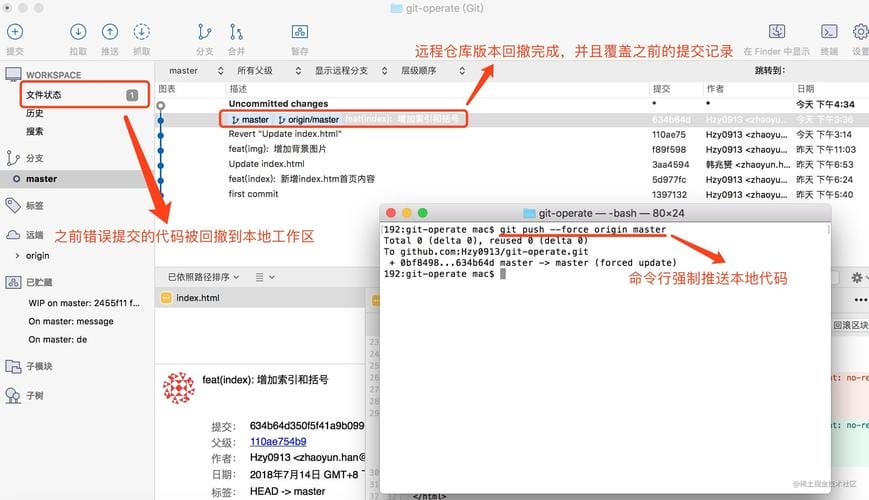Click the 回滚区块 button

tap(851, 325)
